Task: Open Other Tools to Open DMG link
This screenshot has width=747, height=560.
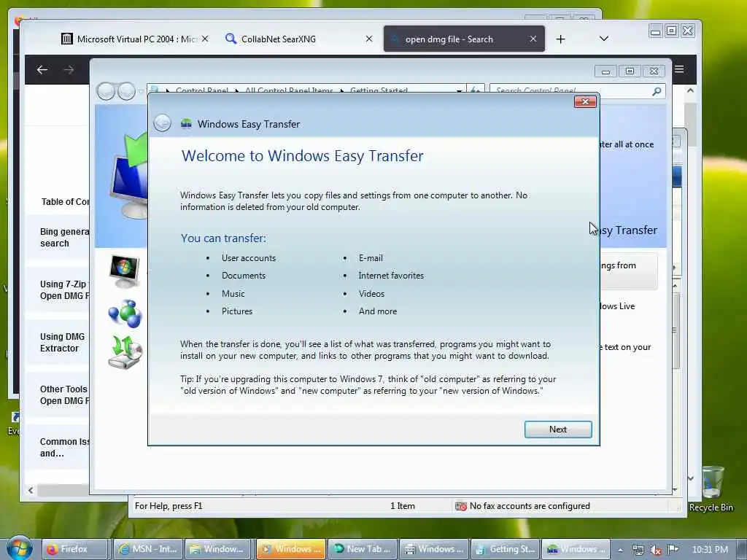Action: [64, 394]
